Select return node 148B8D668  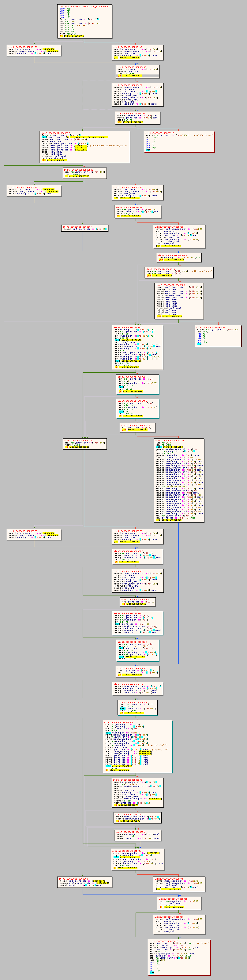tap(218, 336)
